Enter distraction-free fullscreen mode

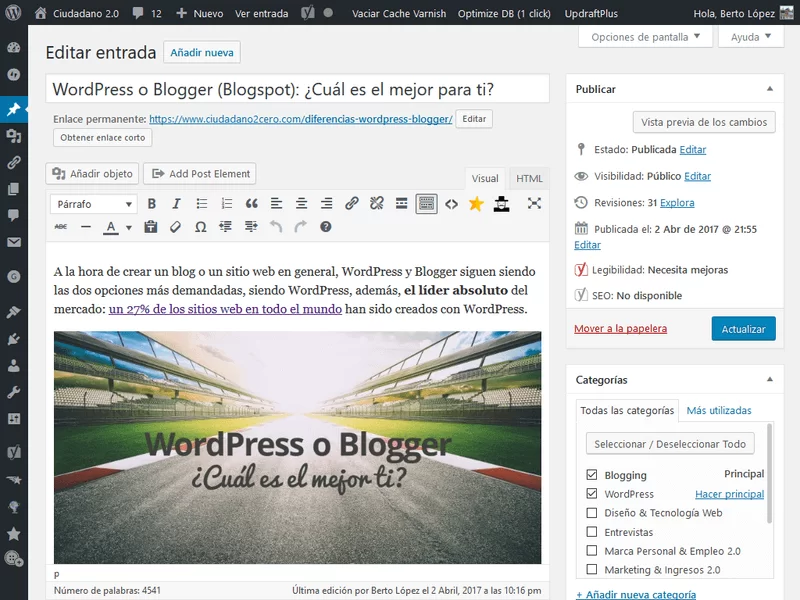534,204
